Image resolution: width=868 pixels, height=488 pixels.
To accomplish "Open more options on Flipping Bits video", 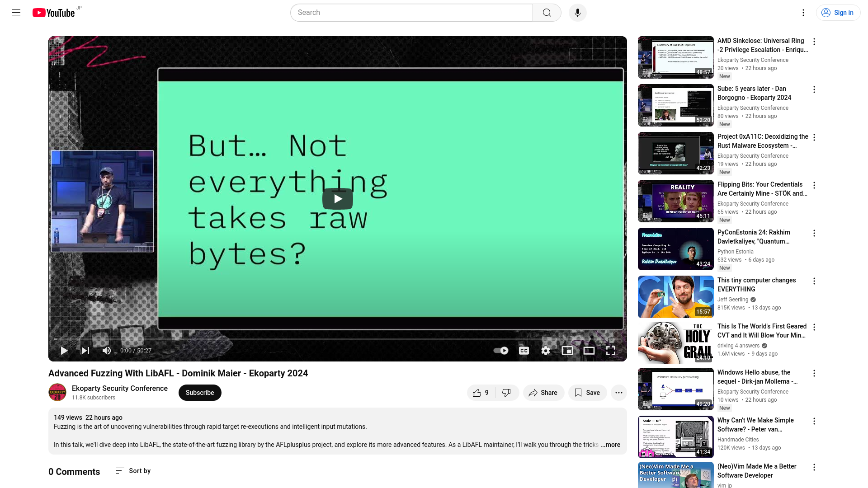I will click(814, 185).
